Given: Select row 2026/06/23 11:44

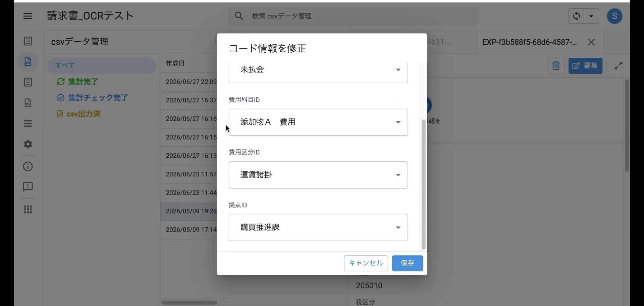Looking at the screenshot, I should [x=189, y=193].
